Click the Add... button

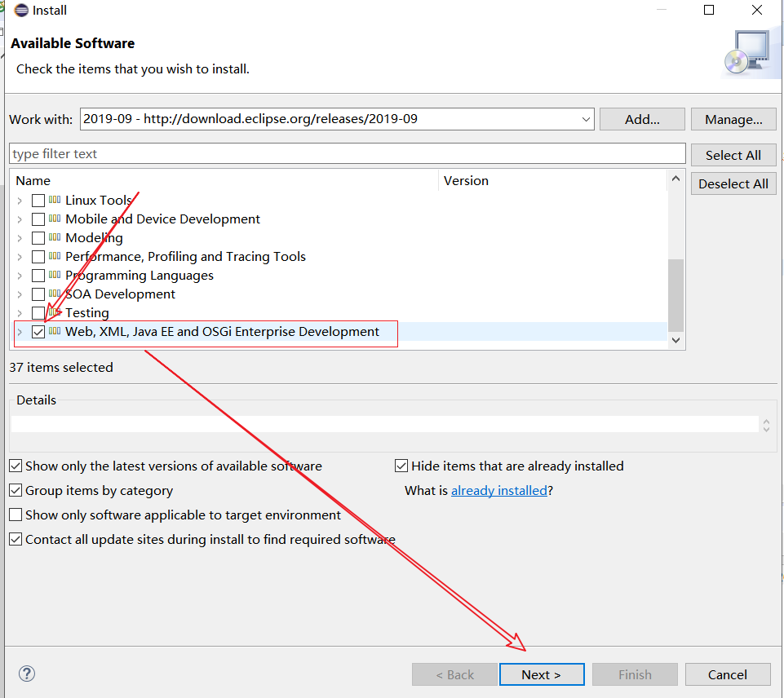(642, 119)
